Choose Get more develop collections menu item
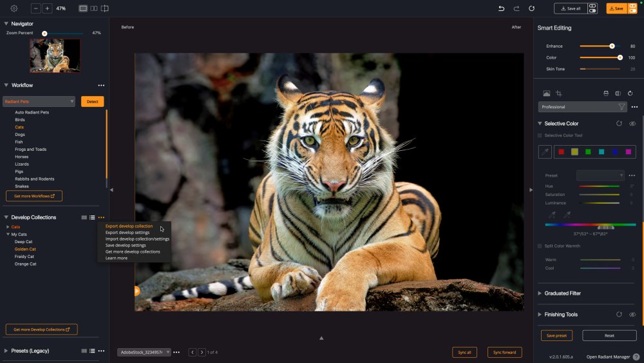 pyautogui.click(x=133, y=251)
